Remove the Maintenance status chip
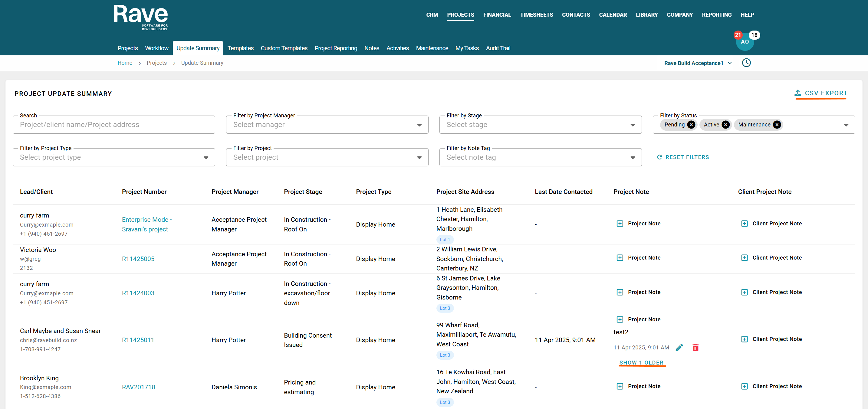The image size is (868, 409). click(777, 125)
